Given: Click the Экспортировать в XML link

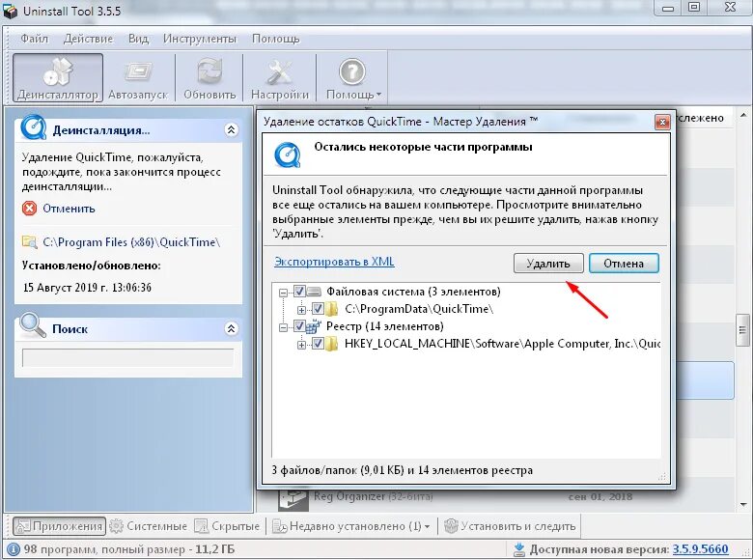Looking at the screenshot, I should tap(334, 262).
